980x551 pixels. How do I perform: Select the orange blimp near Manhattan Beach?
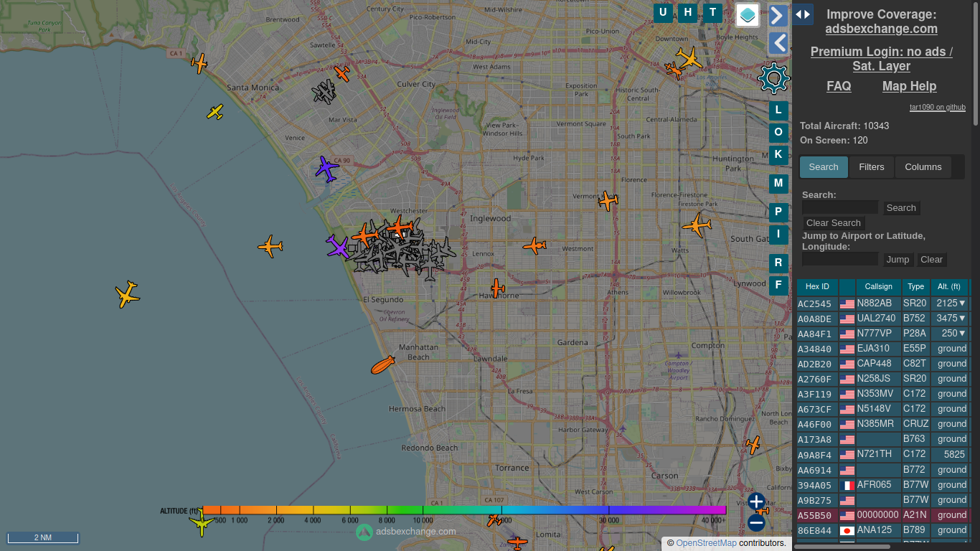click(383, 364)
